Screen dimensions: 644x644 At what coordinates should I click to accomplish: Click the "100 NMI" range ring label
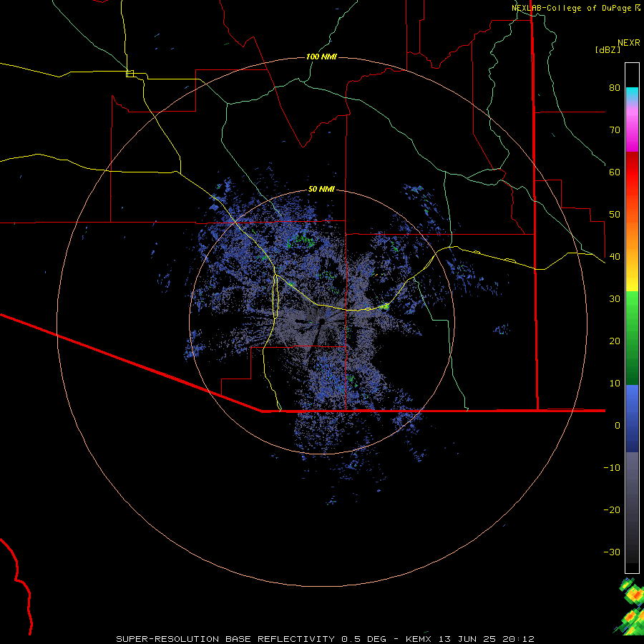coord(321,57)
